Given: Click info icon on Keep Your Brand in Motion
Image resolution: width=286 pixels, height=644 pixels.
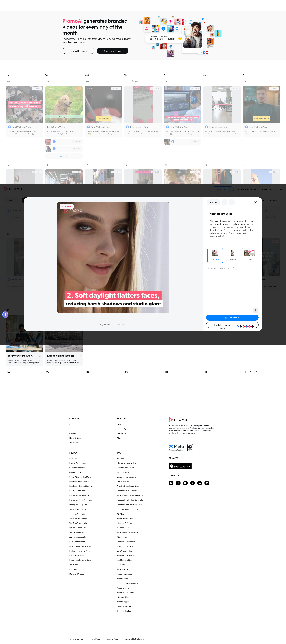Looking at the screenshot, I should [79, 356].
